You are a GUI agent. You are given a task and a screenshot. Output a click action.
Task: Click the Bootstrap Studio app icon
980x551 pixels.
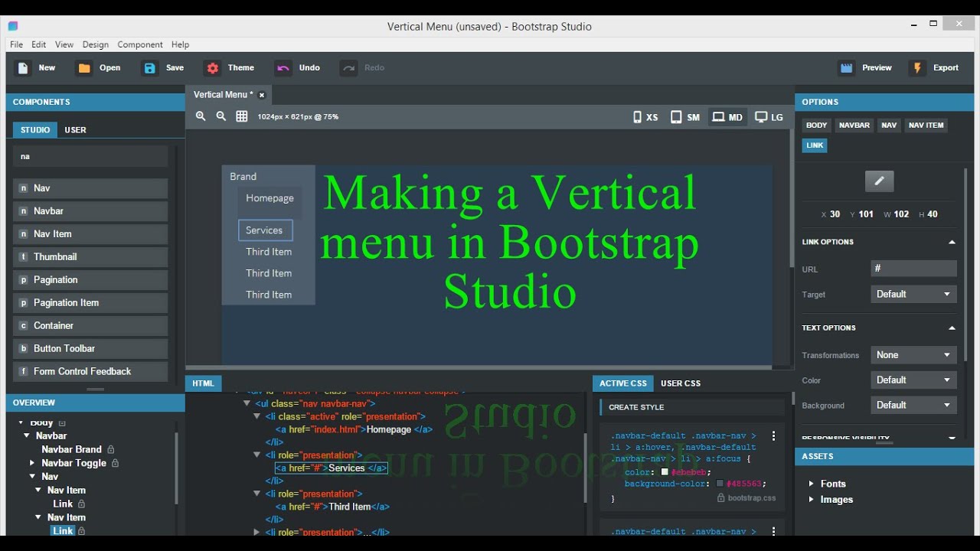(x=13, y=26)
